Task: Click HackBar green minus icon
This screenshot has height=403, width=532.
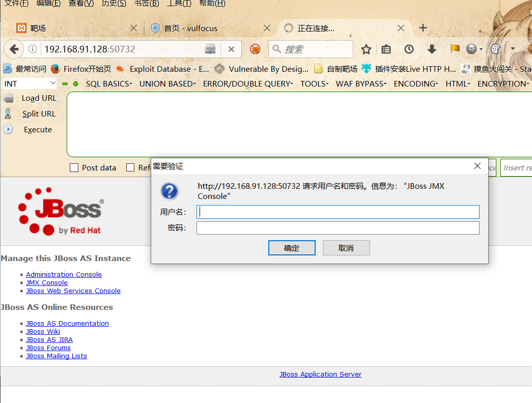Action: pos(65,84)
